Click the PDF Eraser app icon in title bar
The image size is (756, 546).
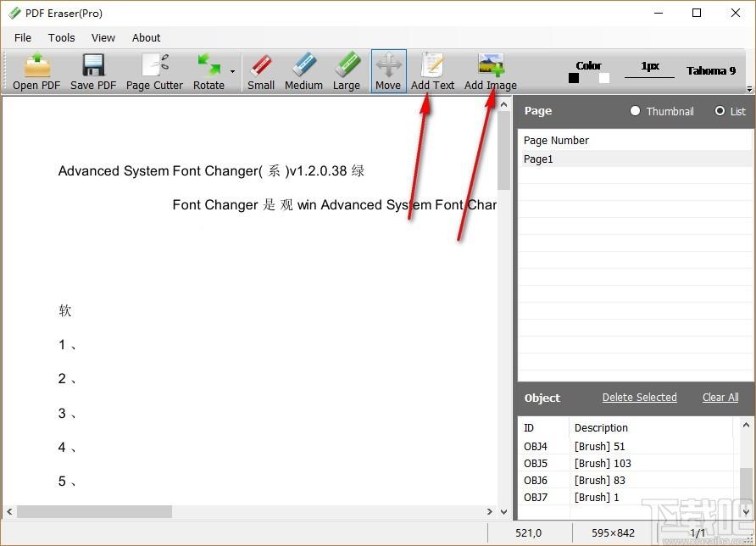(15, 13)
